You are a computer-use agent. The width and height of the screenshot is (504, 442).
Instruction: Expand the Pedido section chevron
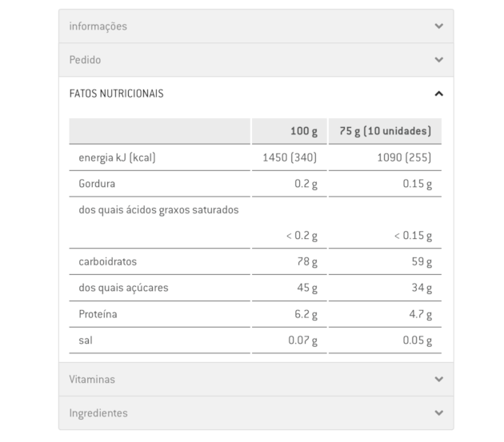(438, 60)
